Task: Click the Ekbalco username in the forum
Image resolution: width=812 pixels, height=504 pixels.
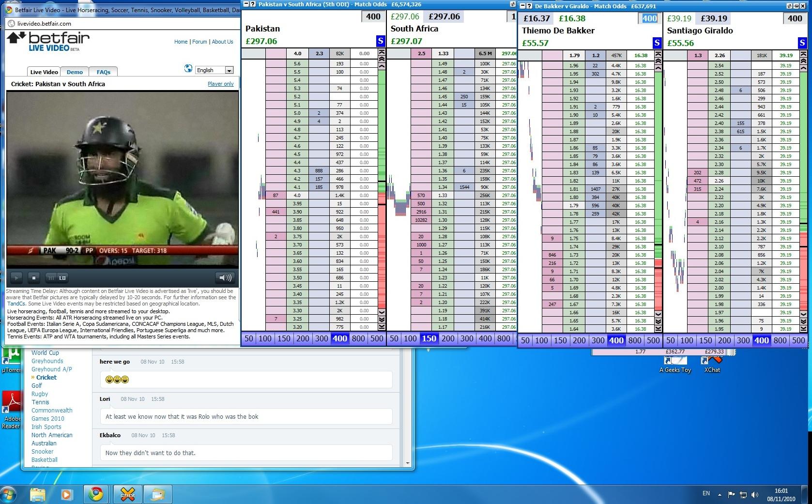Action: pyautogui.click(x=110, y=435)
